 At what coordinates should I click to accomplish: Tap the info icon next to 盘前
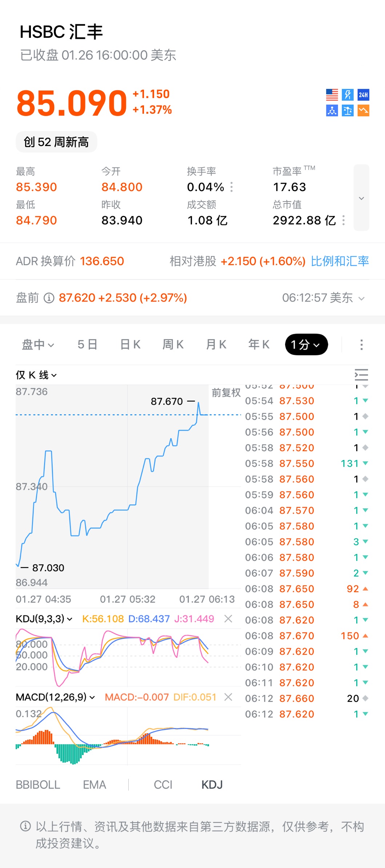click(x=49, y=298)
